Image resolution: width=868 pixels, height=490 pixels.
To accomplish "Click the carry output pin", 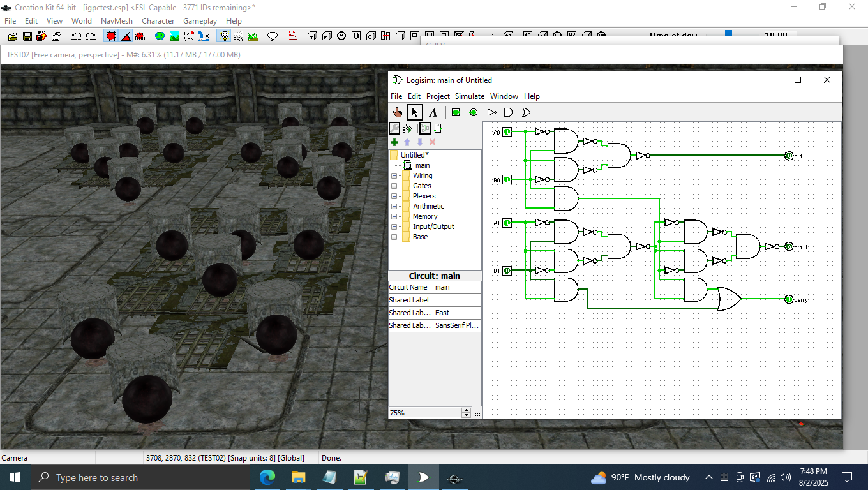I will tap(789, 299).
